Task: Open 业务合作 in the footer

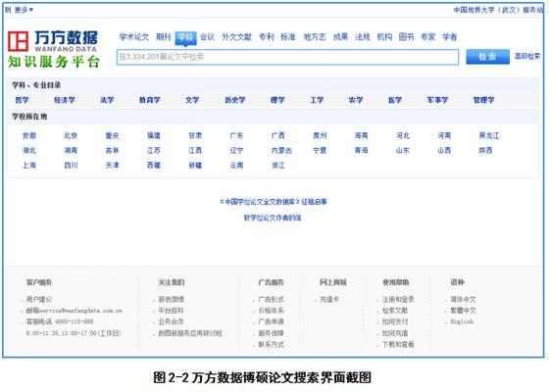Action: [172, 321]
